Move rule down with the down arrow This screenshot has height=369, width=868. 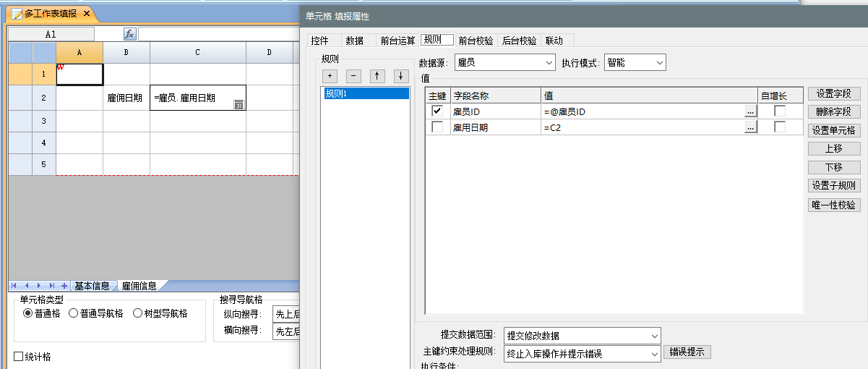coord(400,76)
